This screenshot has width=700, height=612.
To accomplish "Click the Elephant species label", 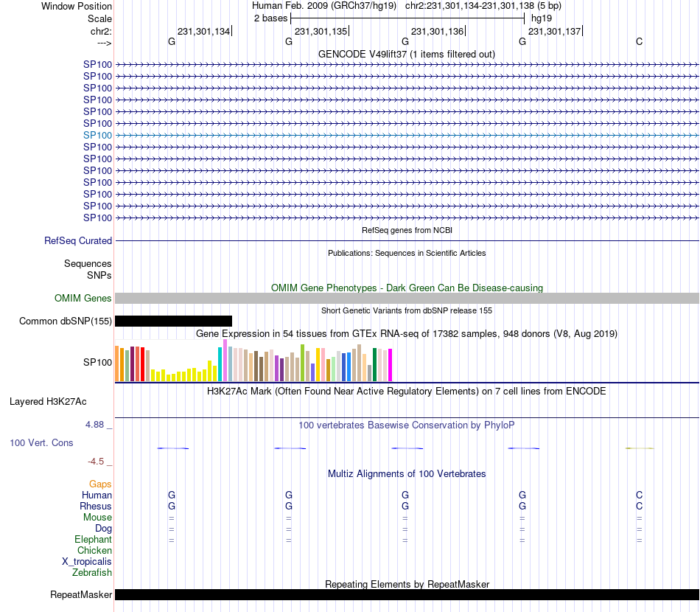I will click(x=93, y=540).
